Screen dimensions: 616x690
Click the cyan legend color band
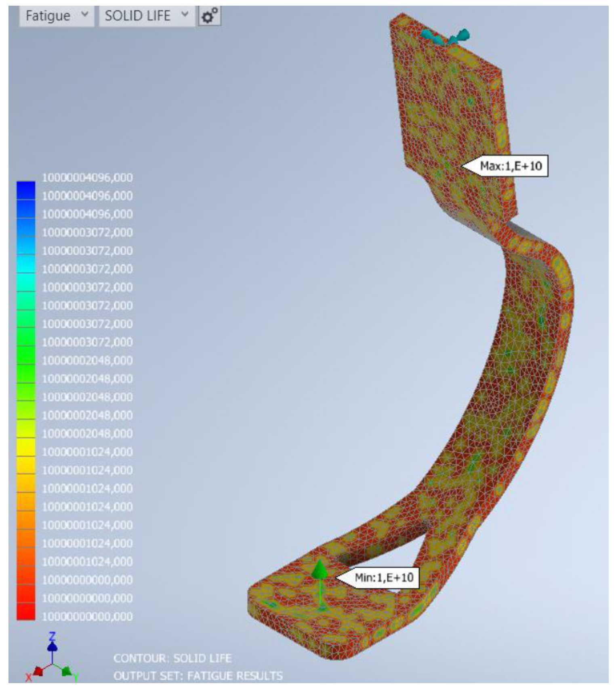(x=26, y=264)
